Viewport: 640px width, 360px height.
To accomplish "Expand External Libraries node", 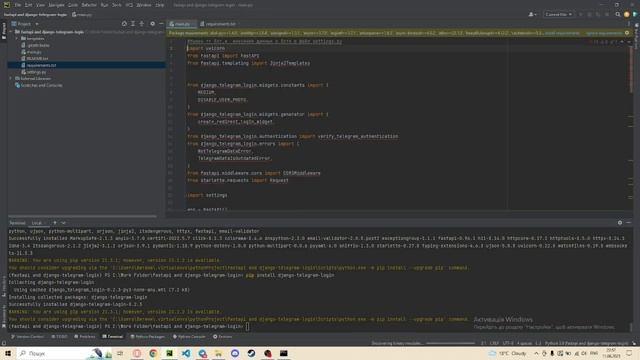I will point(11,78).
